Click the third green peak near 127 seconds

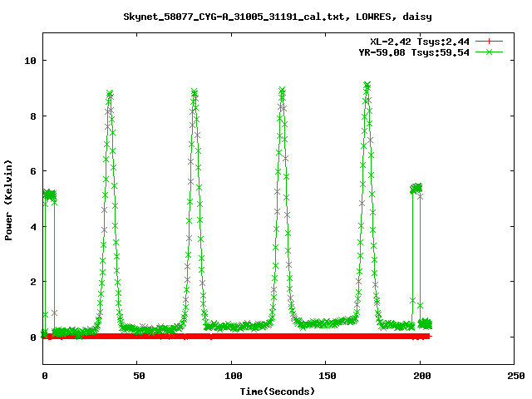[282, 91]
